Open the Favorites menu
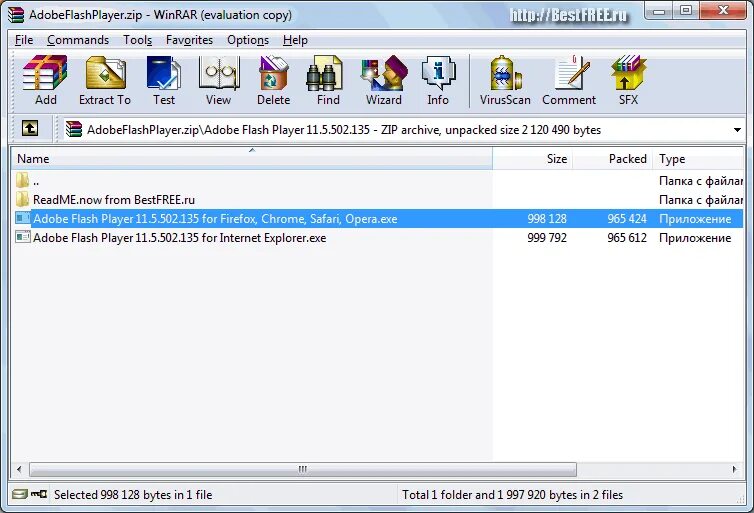Screen dimensions: 754x513 point(189,40)
